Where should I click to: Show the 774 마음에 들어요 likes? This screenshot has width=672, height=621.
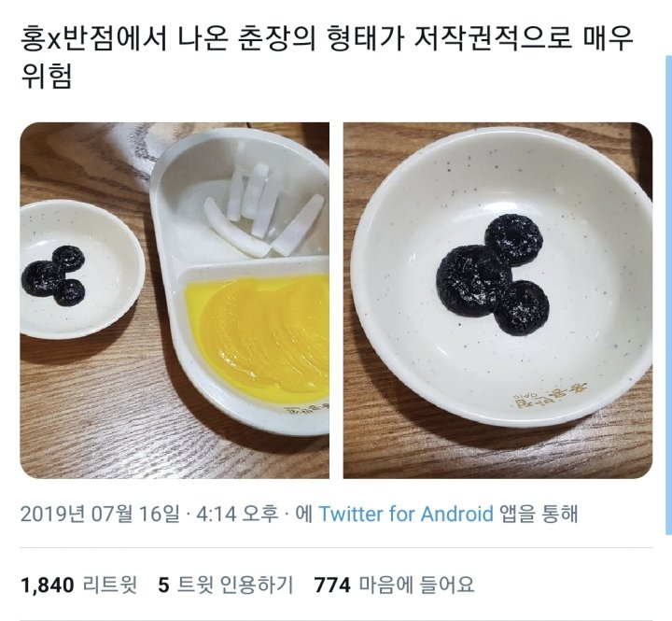pyautogui.click(x=394, y=585)
